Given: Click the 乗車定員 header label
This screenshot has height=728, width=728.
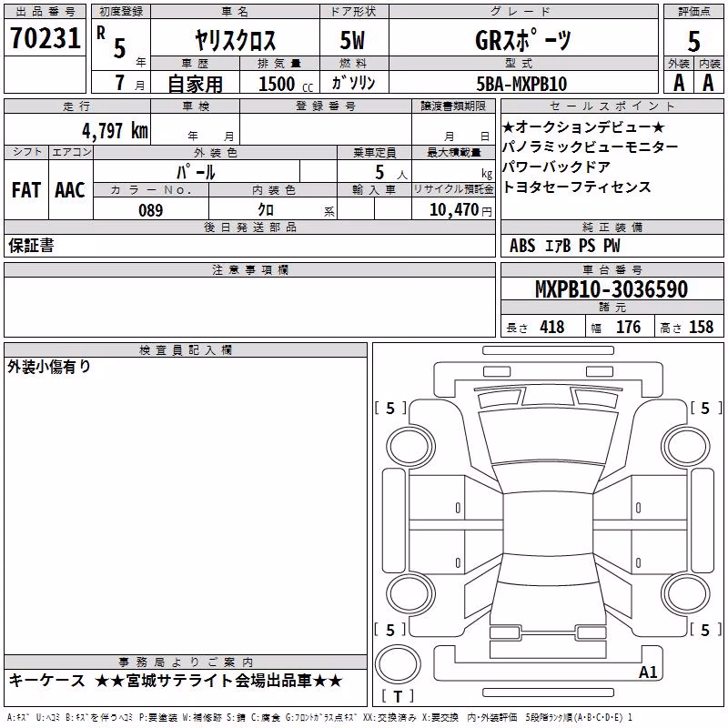Looking at the screenshot, I should pos(374,152).
